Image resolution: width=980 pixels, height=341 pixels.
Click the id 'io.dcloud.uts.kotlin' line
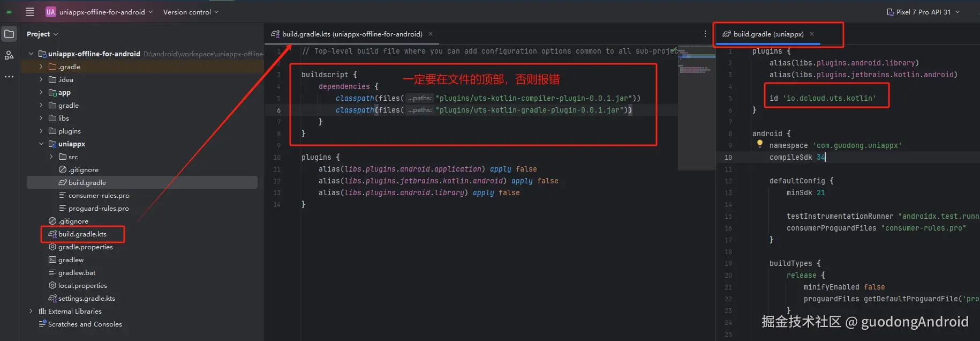pos(823,98)
